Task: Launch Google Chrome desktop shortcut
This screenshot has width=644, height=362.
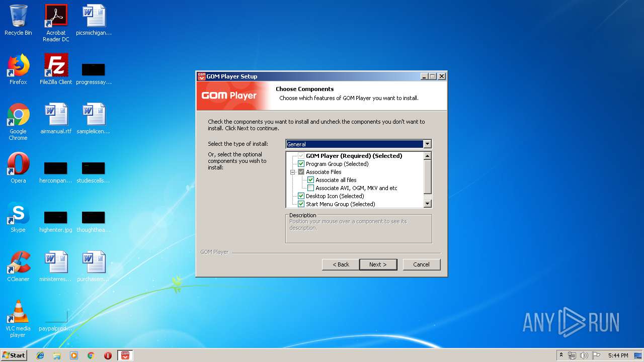Action: [x=18, y=122]
